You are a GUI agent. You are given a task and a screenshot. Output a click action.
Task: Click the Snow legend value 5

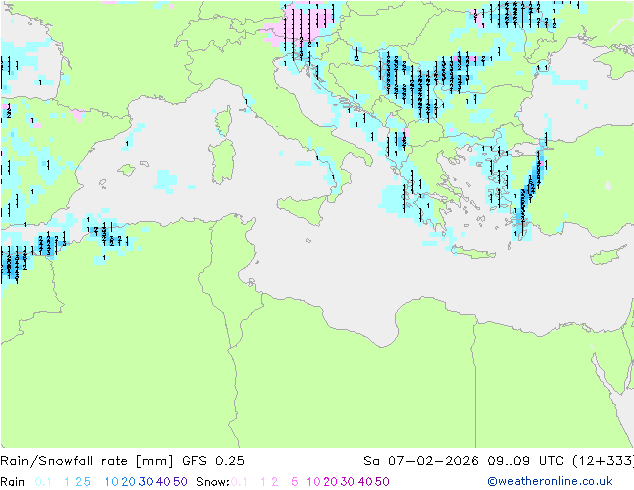coord(295,482)
